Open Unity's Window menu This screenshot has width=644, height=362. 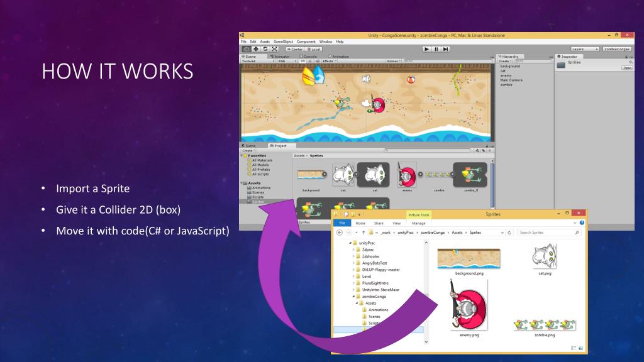(326, 41)
